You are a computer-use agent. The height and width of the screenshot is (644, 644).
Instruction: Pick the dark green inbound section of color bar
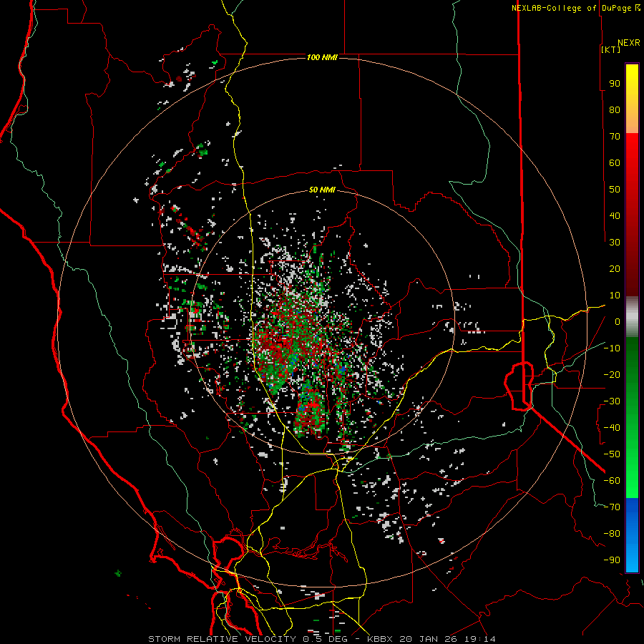pos(632,417)
